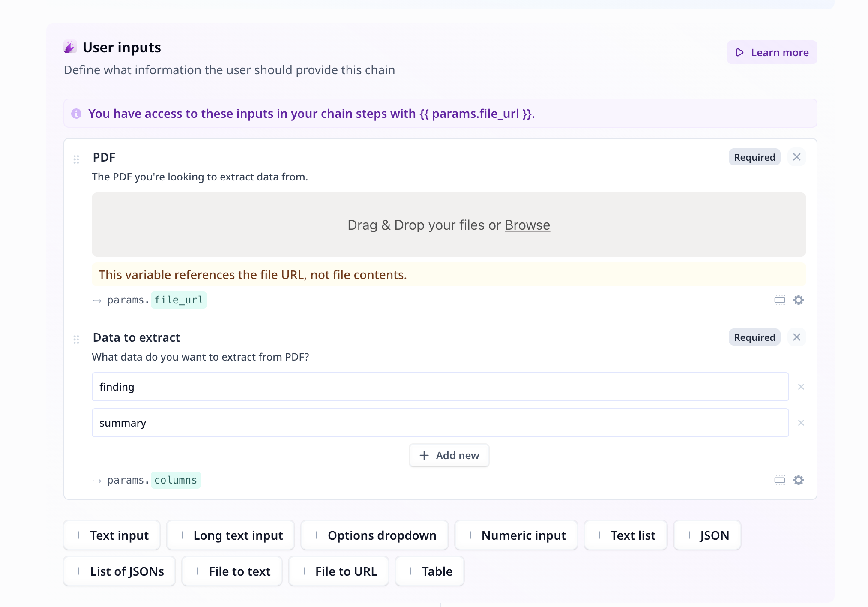868x607 pixels.
Task: Toggle Required badge on Data to extract
Action: click(x=754, y=337)
